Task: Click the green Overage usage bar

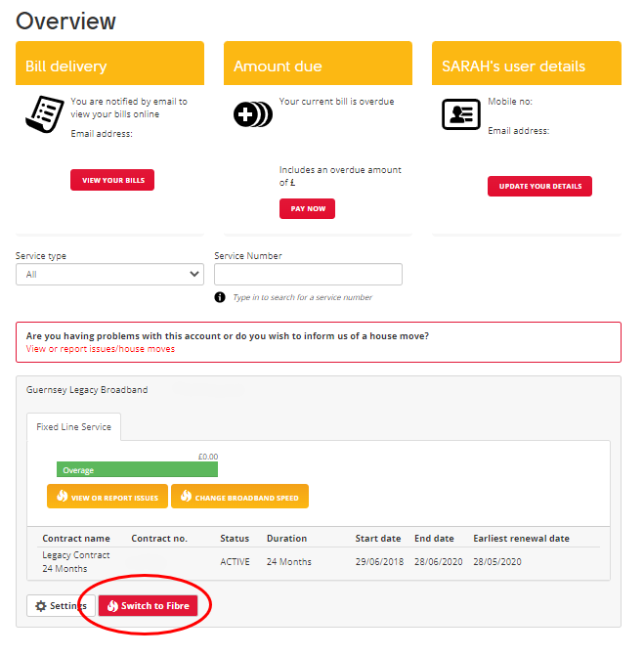Action: [137, 470]
